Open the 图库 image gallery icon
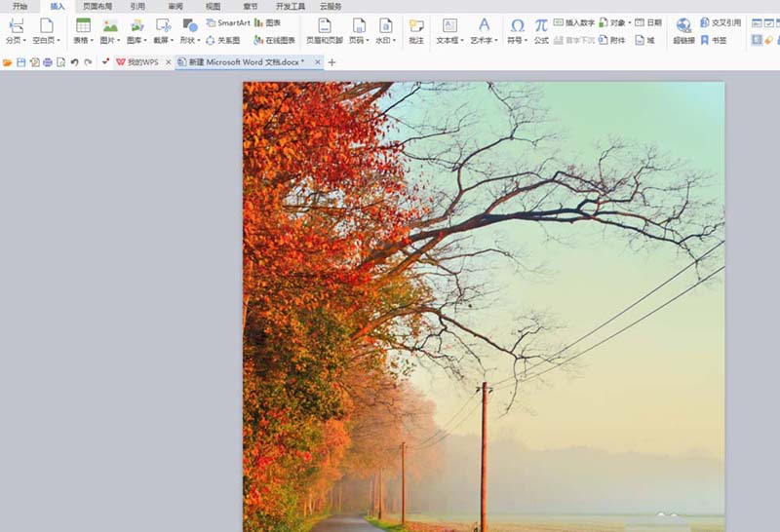 point(136,26)
